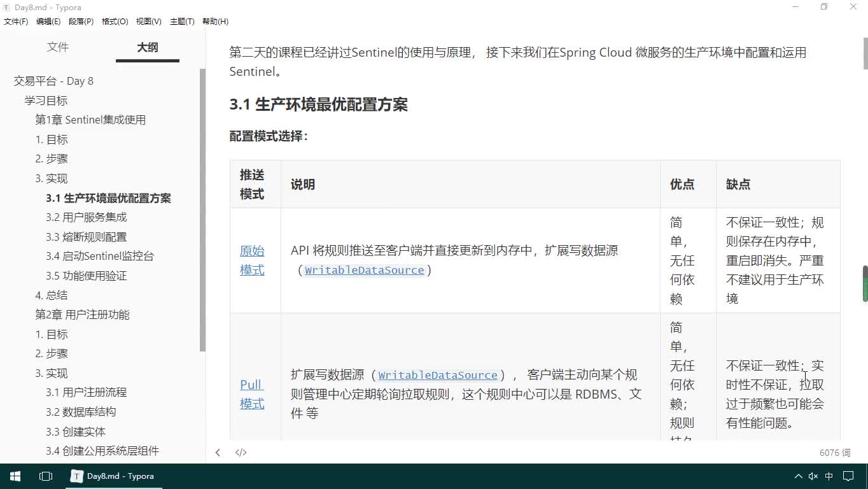Click Typora app icon in title bar
This screenshot has width=868, height=489.
point(7,7)
